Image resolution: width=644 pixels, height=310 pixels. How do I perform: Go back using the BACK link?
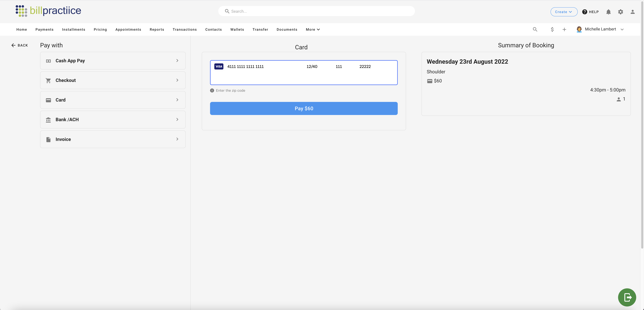tap(19, 45)
